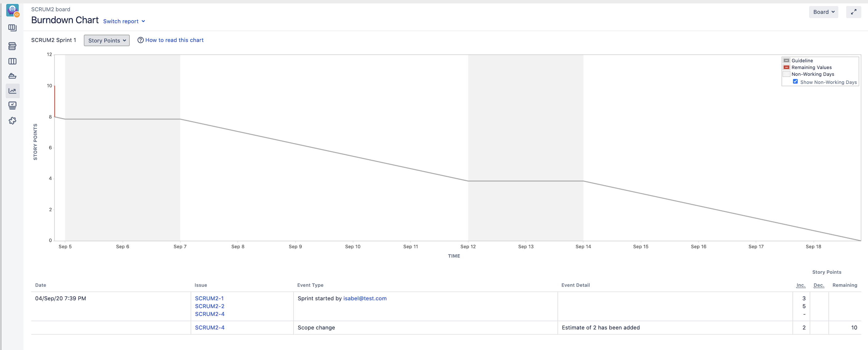Open How to read this chart link
Screen dimensions: 868x350
(x=174, y=40)
